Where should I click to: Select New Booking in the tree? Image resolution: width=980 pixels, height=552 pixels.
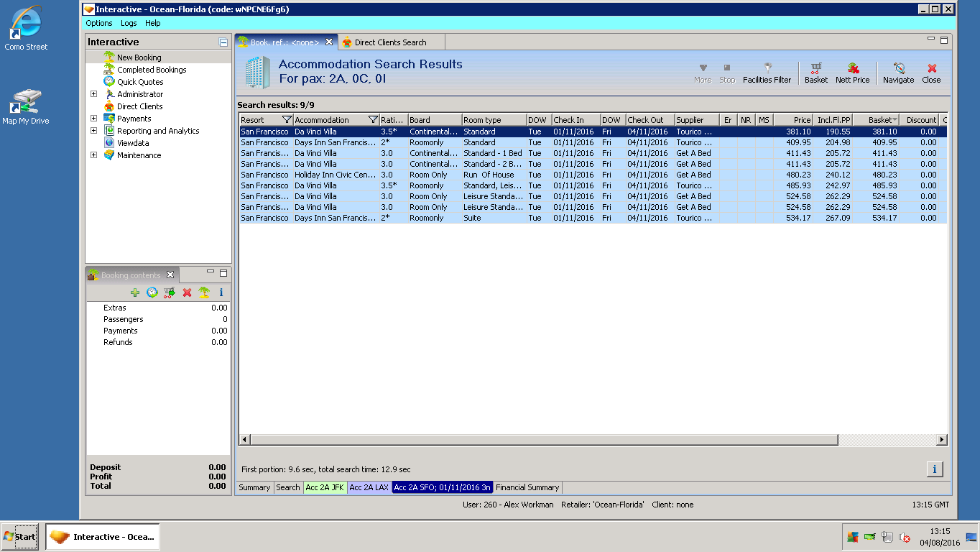139,57
